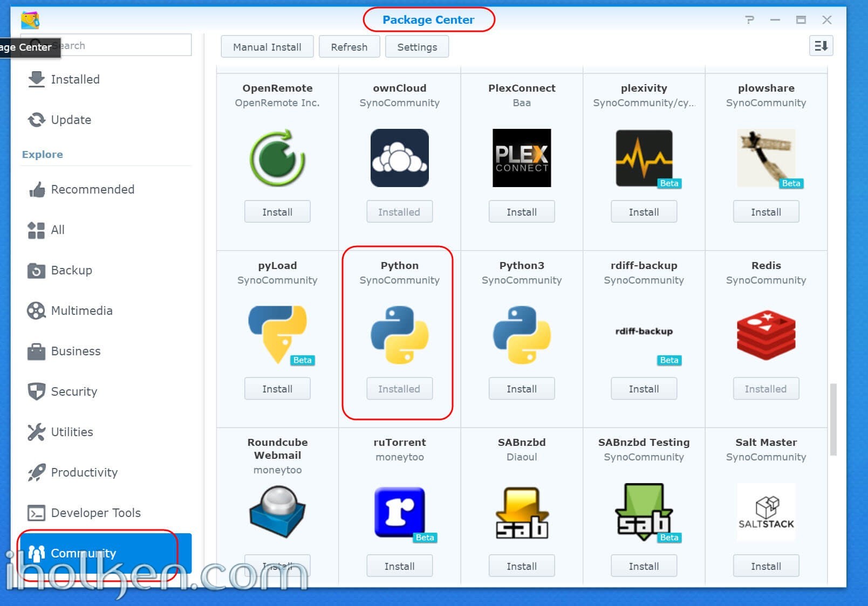Screen dimensions: 868x606
Task: Click the SABnzbd package icon
Action: tap(522, 512)
